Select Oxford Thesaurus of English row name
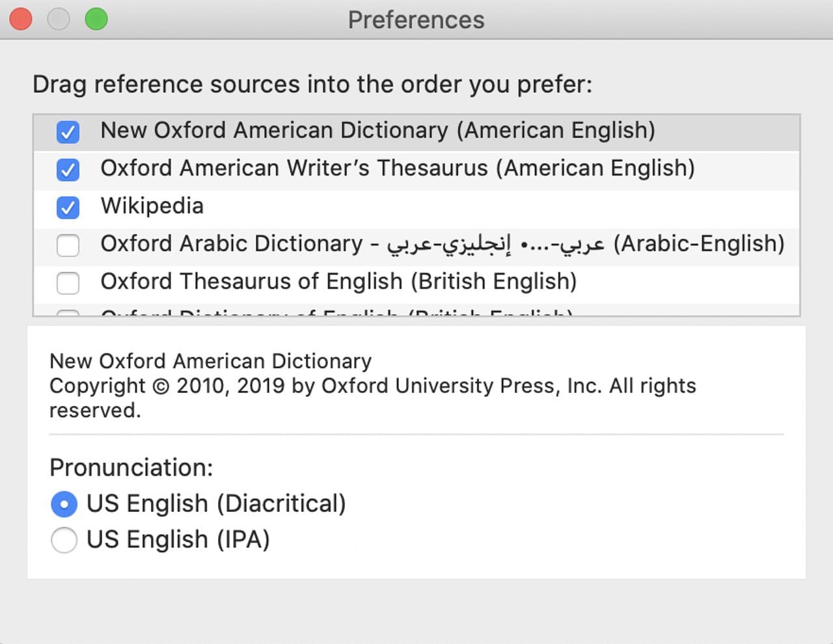This screenshot has height=644, width=833. click(338, 282)
